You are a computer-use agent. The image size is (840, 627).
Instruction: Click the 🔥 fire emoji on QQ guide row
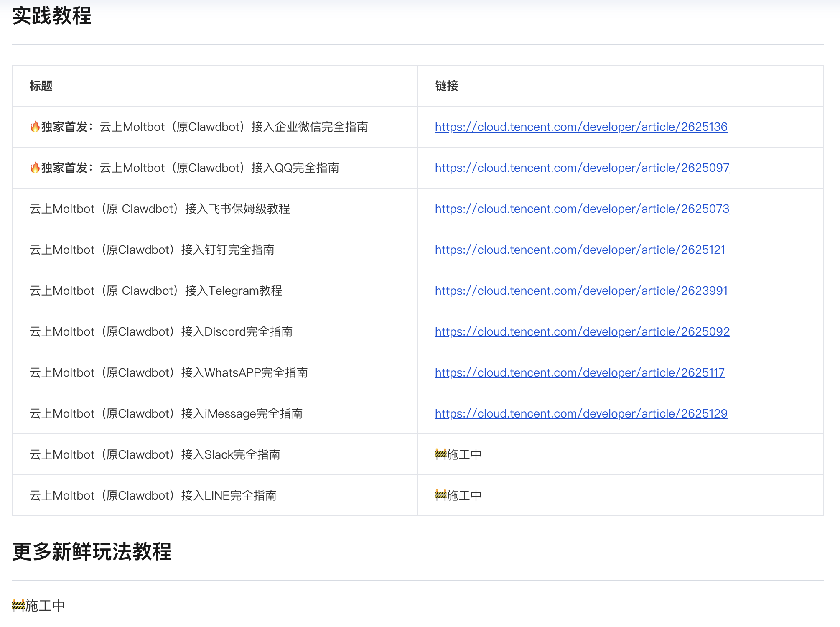[x=35, y=168]
